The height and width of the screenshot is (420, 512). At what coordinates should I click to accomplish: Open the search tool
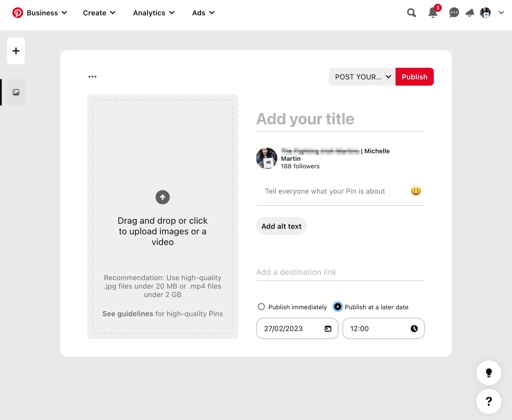click(411, 13)
